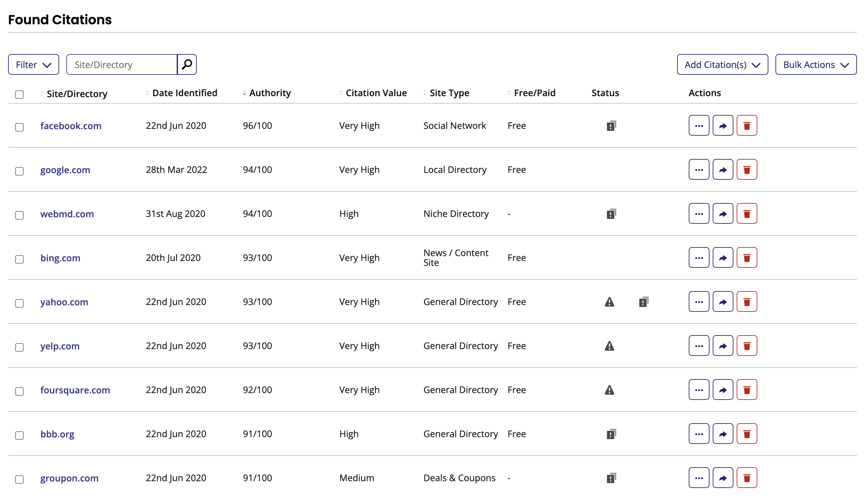Screen dimensions: 868x498
Task: Delete the google.com citation
Action: pos(747,170)
